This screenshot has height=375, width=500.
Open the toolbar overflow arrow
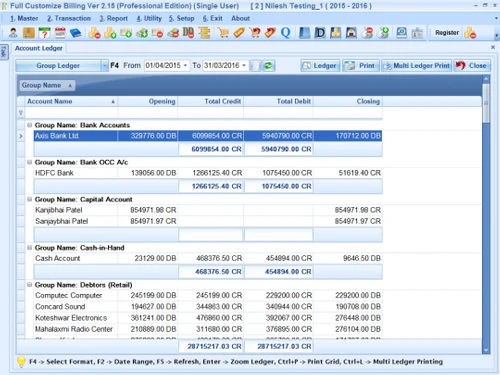pyautogui.click(x=496, y=36)
